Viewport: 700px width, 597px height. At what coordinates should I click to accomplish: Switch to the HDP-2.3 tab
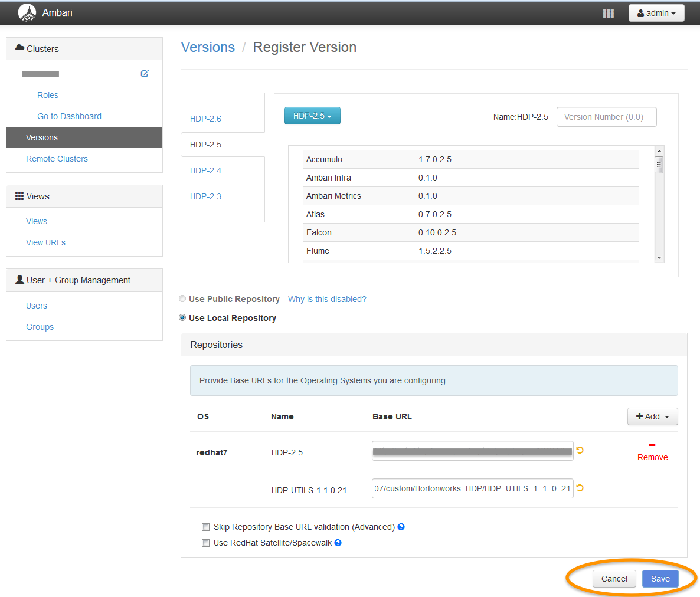[x=205, y=196]
